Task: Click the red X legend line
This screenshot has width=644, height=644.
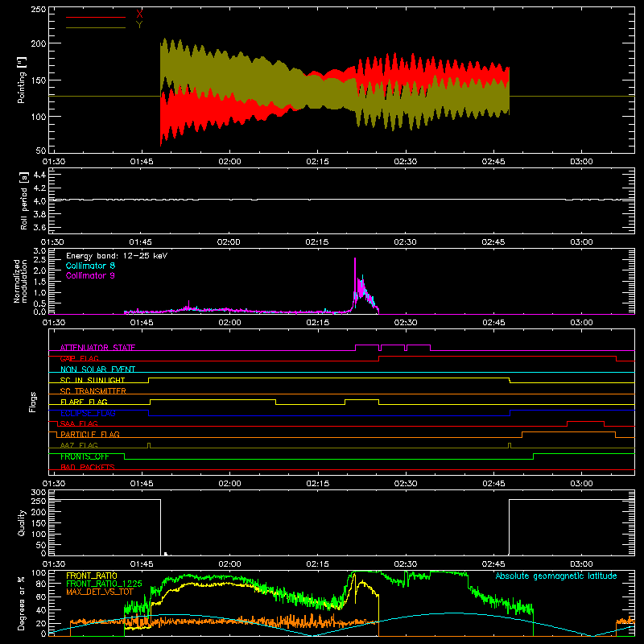Action: (x=95, y=17)
